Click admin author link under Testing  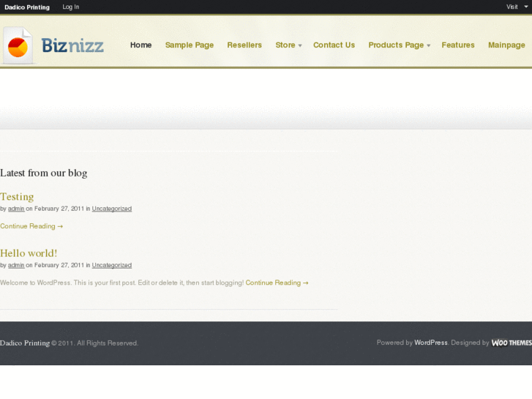tap(16, 209)
